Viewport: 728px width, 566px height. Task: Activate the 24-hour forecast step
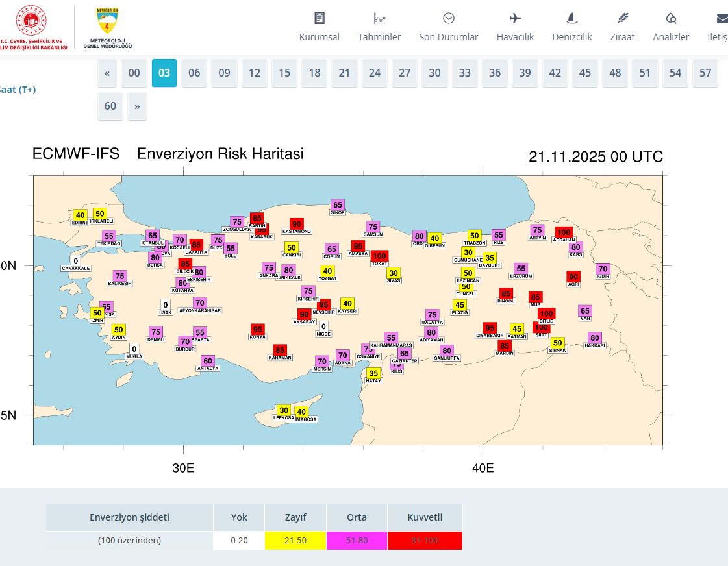click(x=374, y=73)
